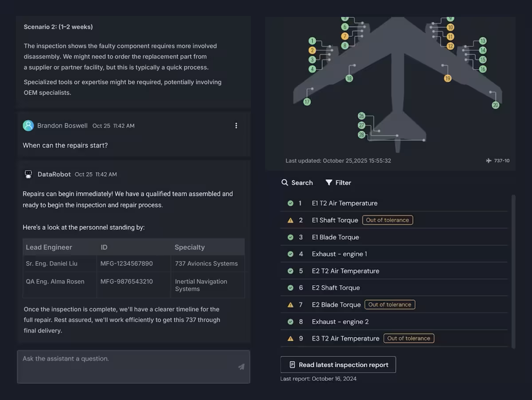The image size is (532, 400).
Task: Click green check icon for E1 T2 Air Temperature
Action: pyautogui.click(x=290, y=203)
